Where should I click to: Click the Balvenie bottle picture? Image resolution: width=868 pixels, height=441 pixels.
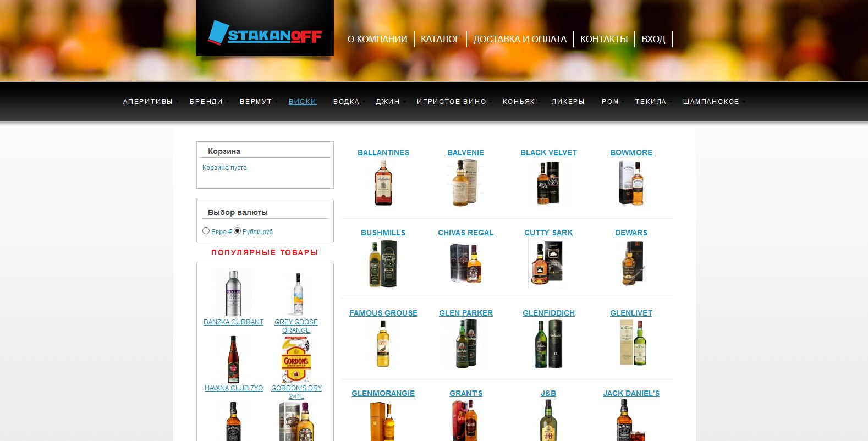pyautogui.click(x=466, y=183)
